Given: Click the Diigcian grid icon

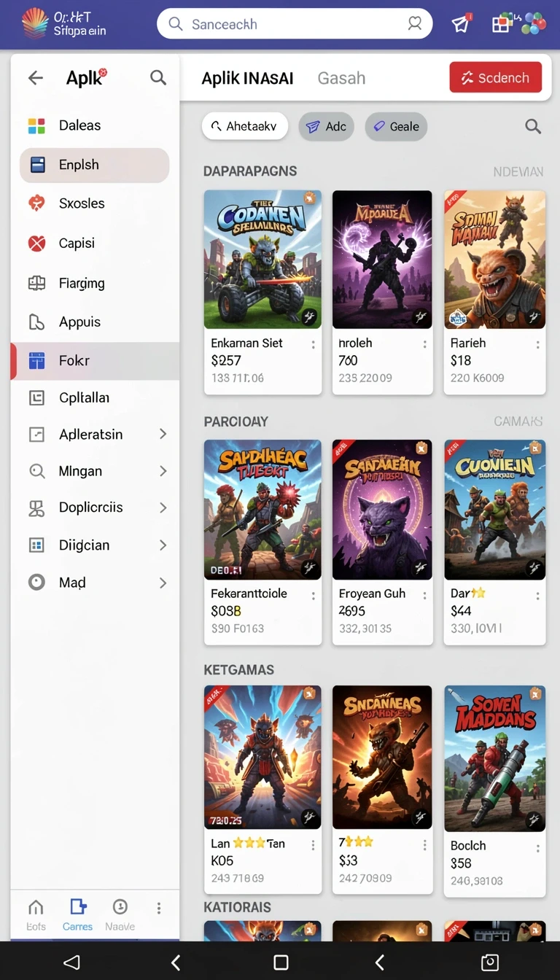Looking at the screenshot, I should pyautogui.click(x=36, y=545).
